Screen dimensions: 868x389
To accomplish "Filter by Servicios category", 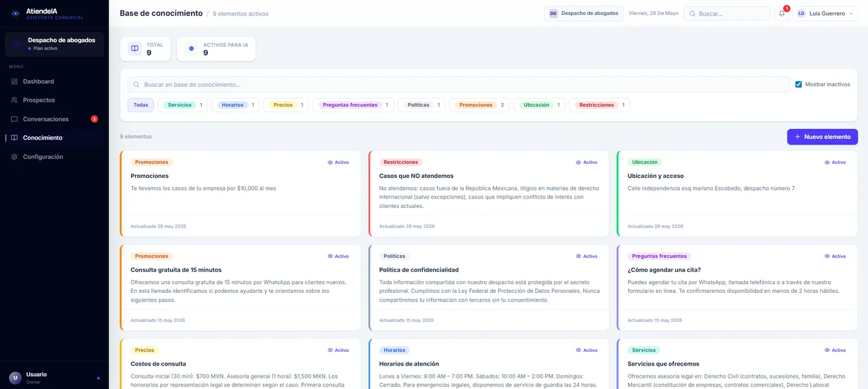I will tap(183, 105).
